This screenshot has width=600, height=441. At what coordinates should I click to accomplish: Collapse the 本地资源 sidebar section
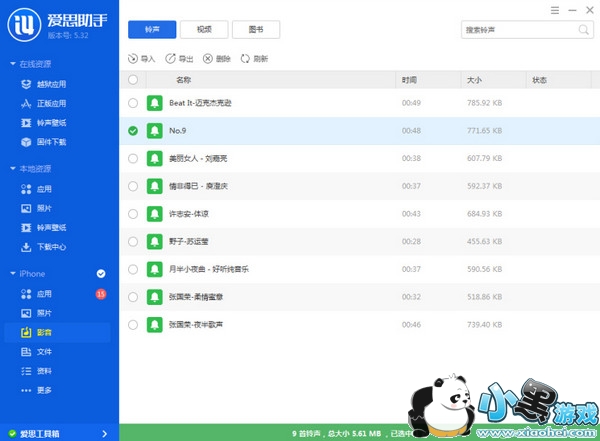(x=12, y=169)
